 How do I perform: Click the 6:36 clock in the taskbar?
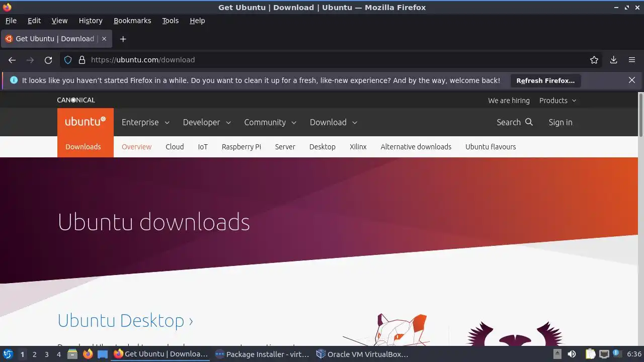634,354
